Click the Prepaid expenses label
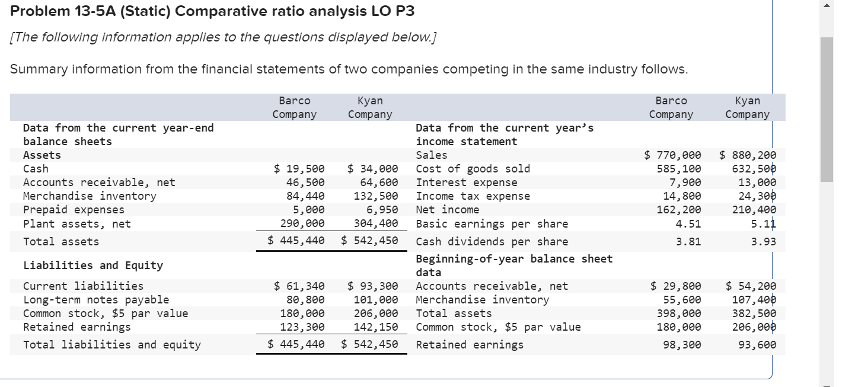This screenshot has width=868, height=387. click(x=74, y=210)
